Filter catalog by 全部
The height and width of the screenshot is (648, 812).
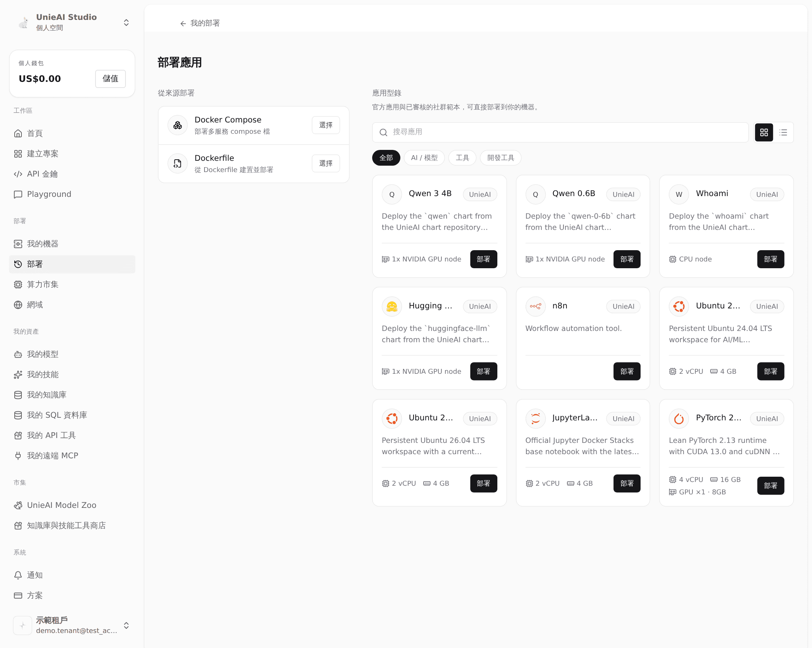tap(386, 158)
